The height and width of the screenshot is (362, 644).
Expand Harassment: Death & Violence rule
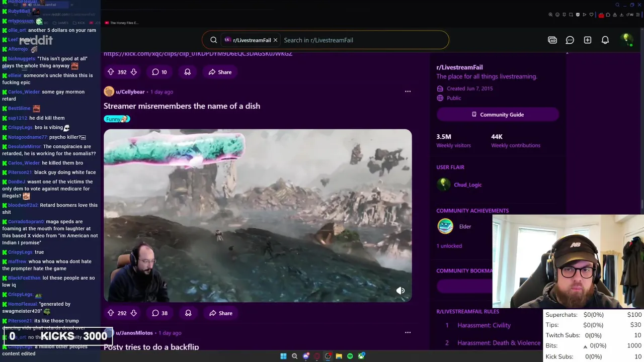pos(499,343)
